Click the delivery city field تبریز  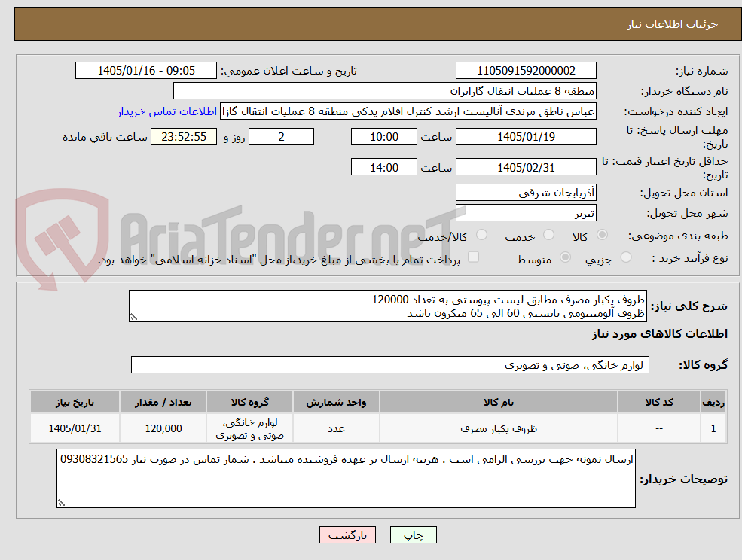(526, 213)
